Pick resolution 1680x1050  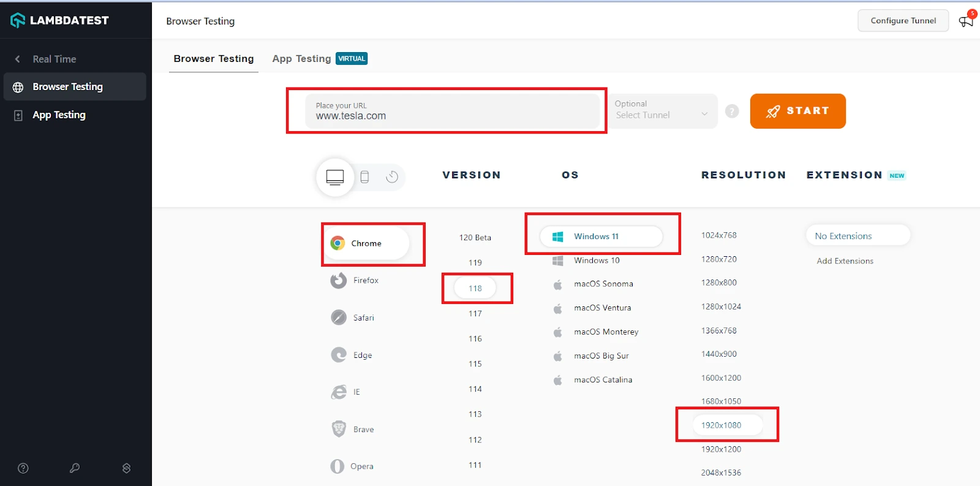click(x=721, y=401)
